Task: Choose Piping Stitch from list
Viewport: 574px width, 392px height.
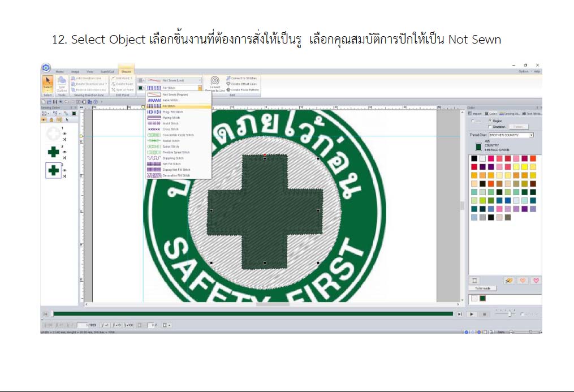Action: pyautogui.click(x=179, y=118)
